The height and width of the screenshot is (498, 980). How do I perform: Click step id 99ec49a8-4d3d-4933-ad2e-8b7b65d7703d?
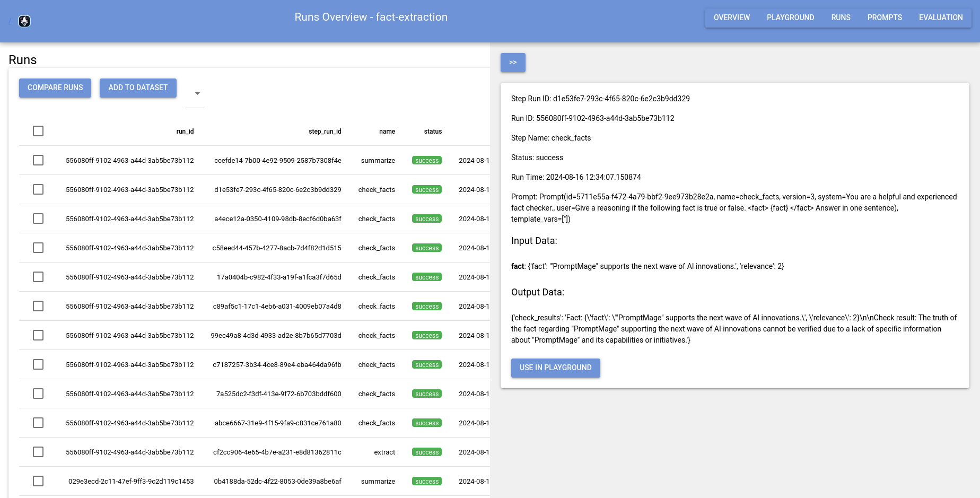pyautogui.click(x=276, y=336)
